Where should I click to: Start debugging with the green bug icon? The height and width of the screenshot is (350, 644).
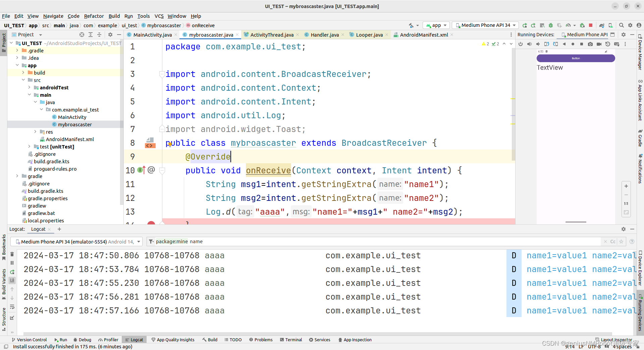click(x=550, y=25)
